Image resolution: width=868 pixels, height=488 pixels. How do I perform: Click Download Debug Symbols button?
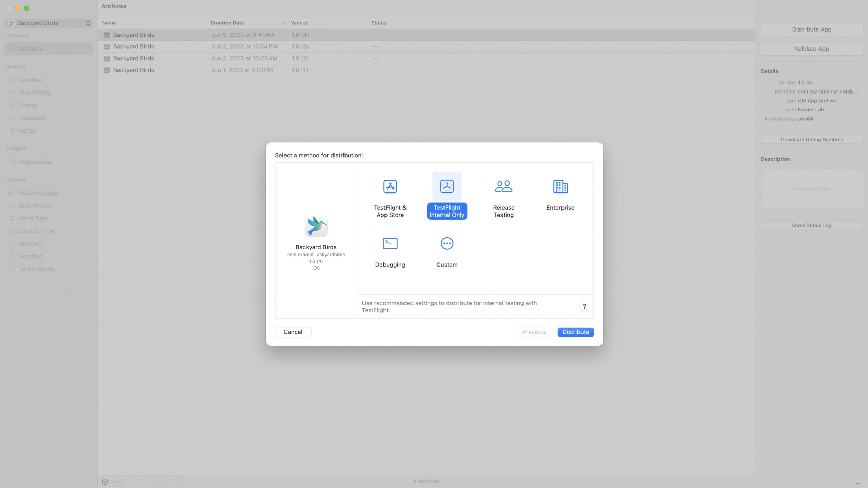pos(811,140)
